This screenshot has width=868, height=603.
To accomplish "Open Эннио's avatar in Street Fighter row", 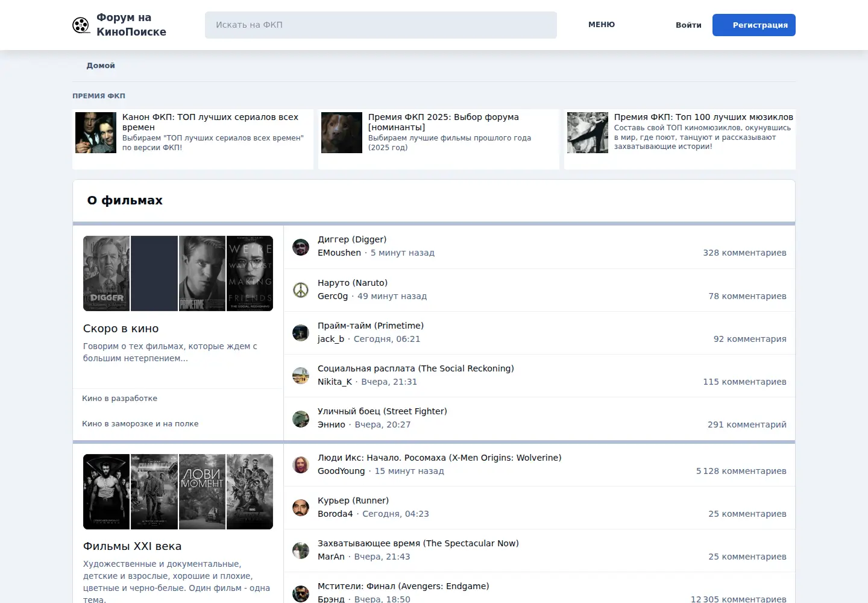I will click(301, 418).
